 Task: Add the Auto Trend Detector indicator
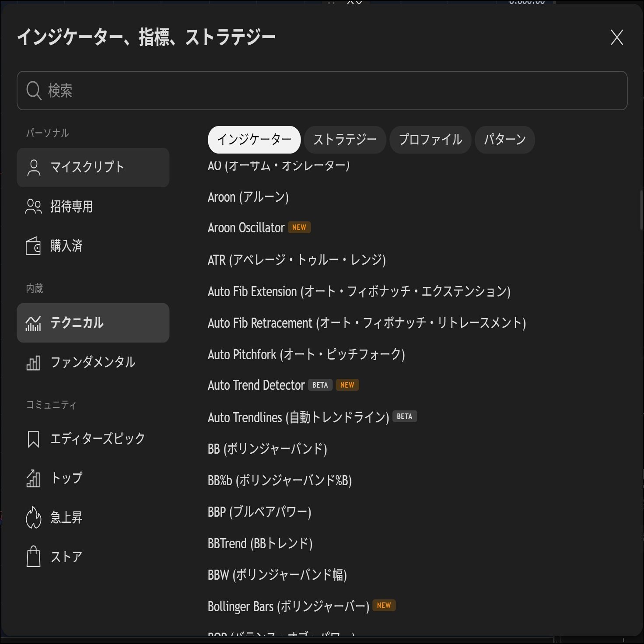coord(256,385)
